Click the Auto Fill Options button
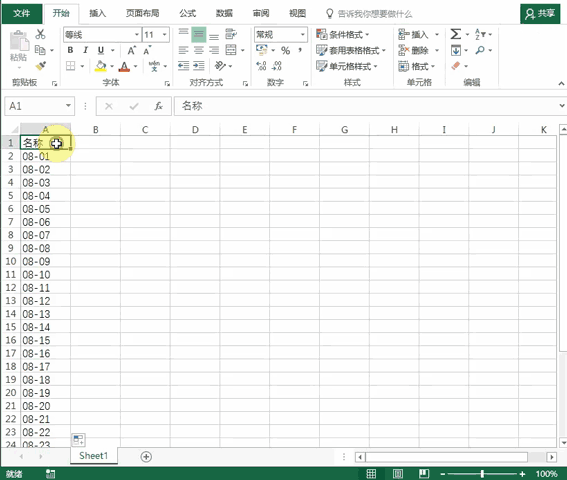567x480 pixels. pos(78,440)
